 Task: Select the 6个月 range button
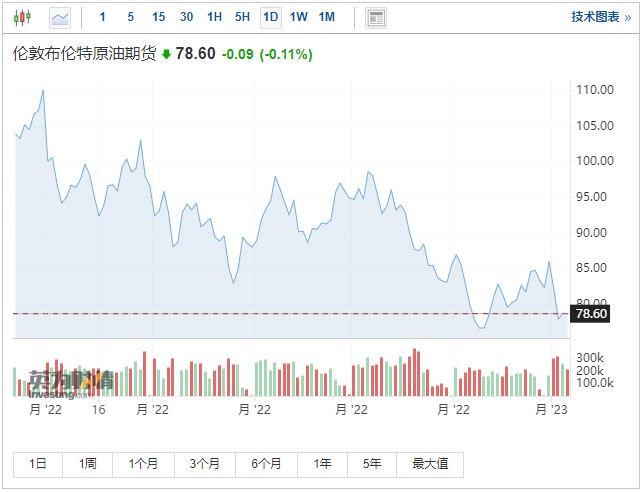point(266,464)
